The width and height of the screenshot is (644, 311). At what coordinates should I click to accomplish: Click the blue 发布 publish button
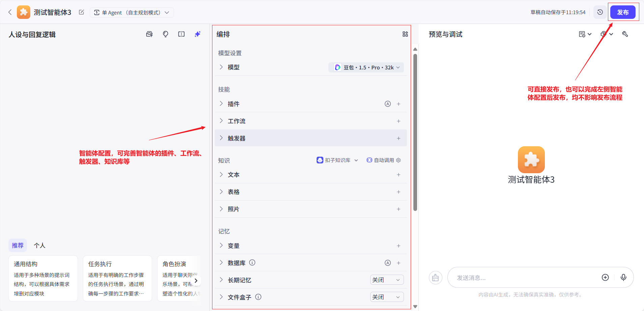click(x=622, y=12)
